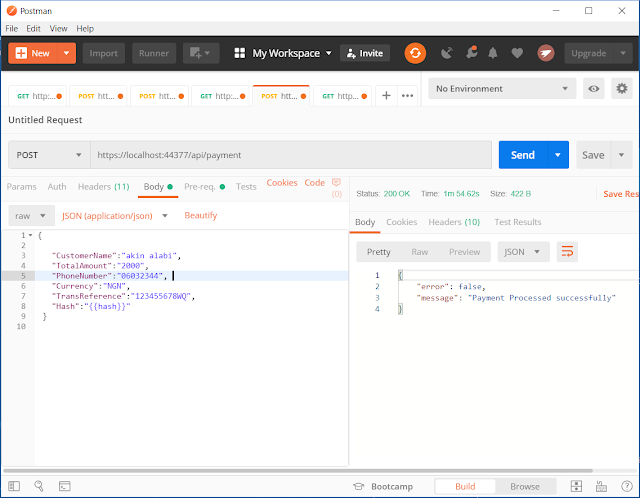The height and width of the screenshot is (498, 640).
Task: Switch response view to Raw
Action: (419, 252)
